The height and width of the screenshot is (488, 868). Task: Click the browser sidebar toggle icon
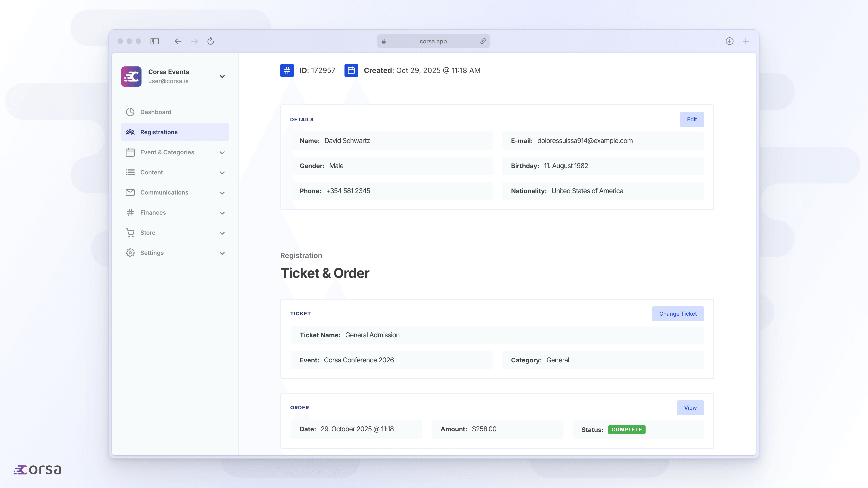(x=154, y=41)
